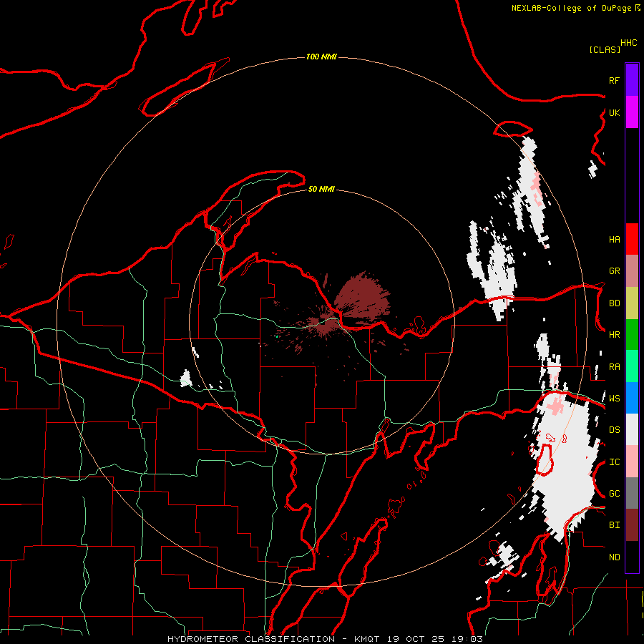Click the HR legend label

[614, 335]
